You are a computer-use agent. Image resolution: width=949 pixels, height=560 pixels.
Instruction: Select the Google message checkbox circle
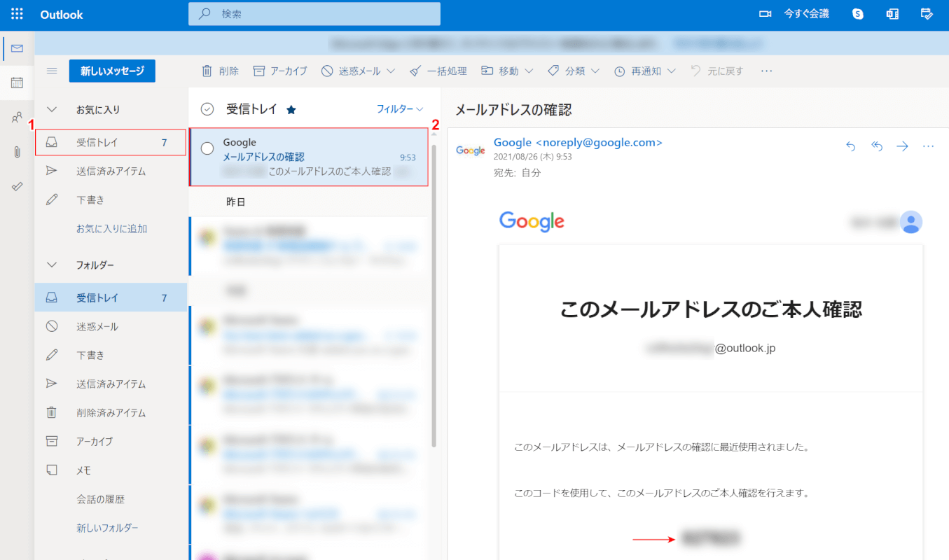point(207,148)
